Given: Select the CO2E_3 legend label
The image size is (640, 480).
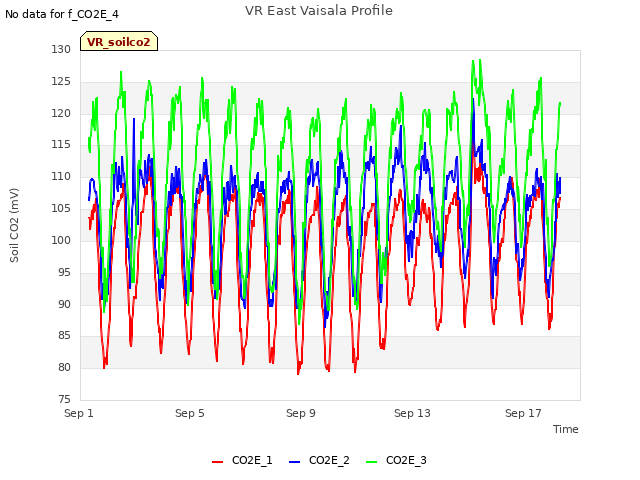Looking at the screenshot, I should click(x=406, y=460).
